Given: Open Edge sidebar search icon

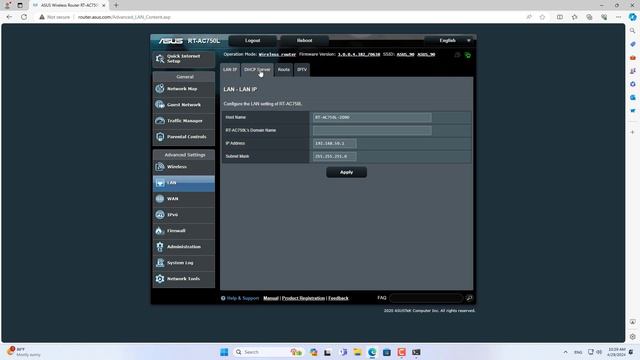Looking at the screenshot, I should pos(633,31).
